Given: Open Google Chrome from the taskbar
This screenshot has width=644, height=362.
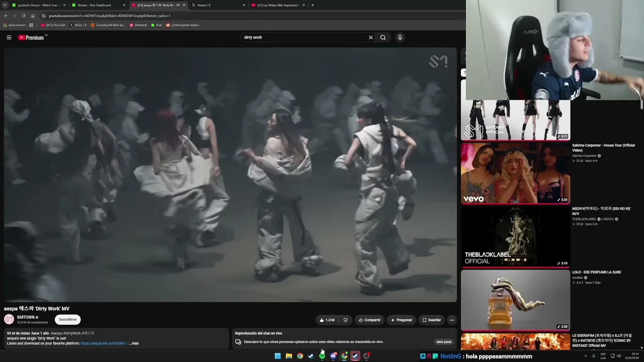Looking at the screenshot, I should (x=300, y=356).
